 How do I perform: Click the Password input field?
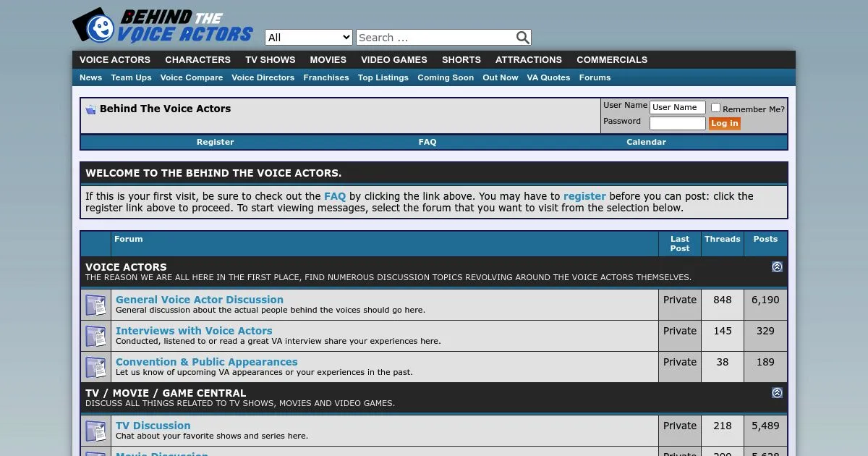click(x=677, y=123)
